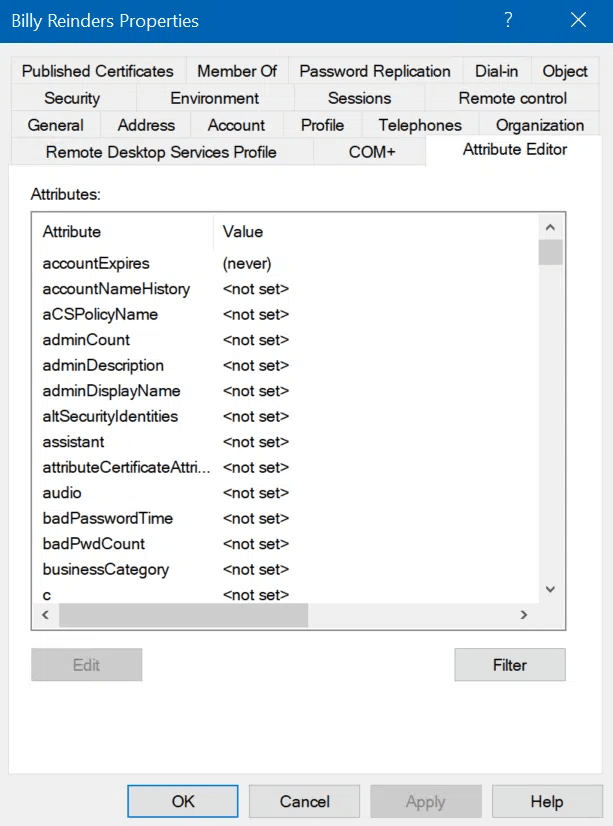Image resolution: width=613 pixels, height=826 pixels.
Task: Cancel the properties dialog
Action: pos(304,801)
